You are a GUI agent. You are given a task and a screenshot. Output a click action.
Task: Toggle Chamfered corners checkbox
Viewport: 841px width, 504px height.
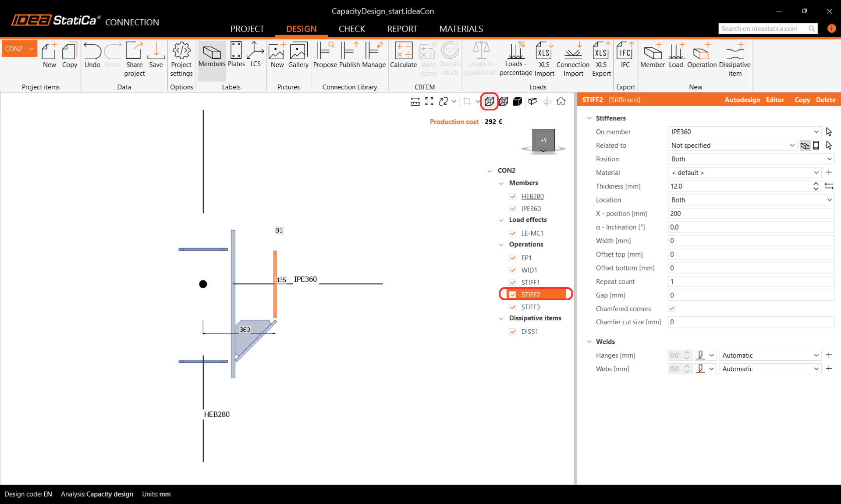point(671,309)
